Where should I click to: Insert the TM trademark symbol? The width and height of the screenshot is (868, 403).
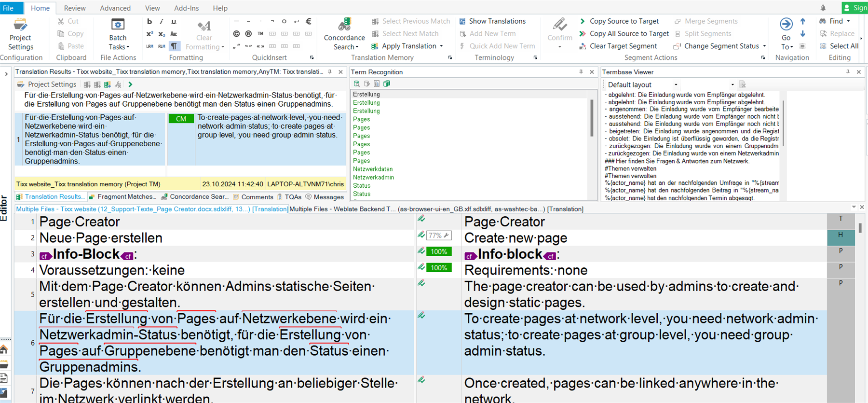[x=260, y=34]
